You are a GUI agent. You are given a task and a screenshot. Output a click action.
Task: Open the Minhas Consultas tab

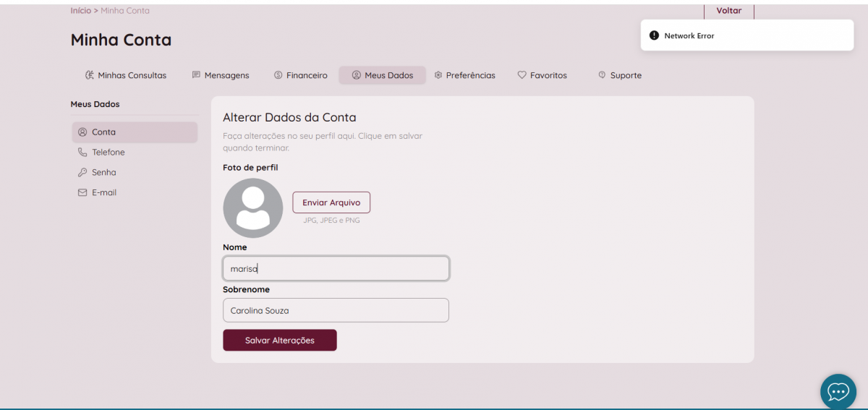pos(126,75)
